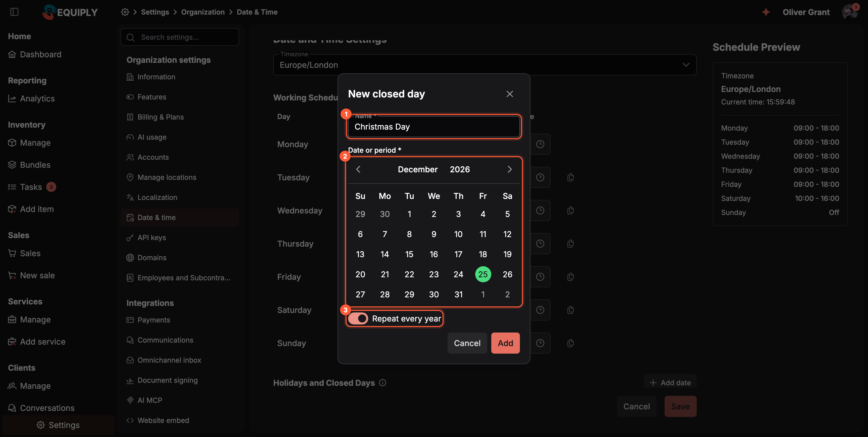Open the December month selector
The width and height of the screenshot is (868, 437).
click(417, 169)
